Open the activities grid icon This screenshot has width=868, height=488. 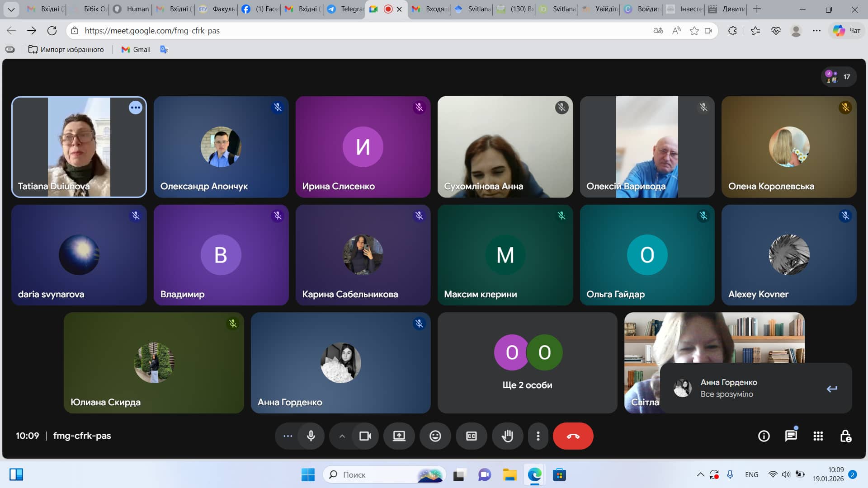click(x=818, y=436)
